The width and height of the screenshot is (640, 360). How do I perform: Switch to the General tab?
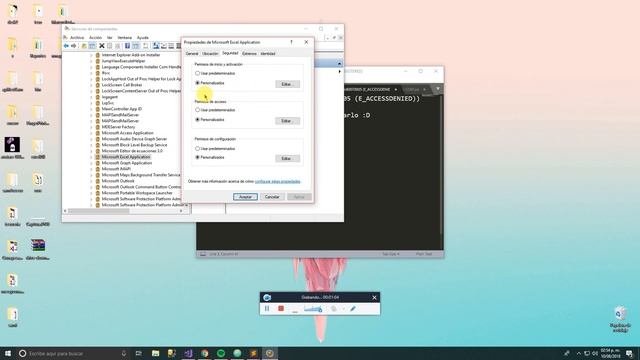coord(192,54)
